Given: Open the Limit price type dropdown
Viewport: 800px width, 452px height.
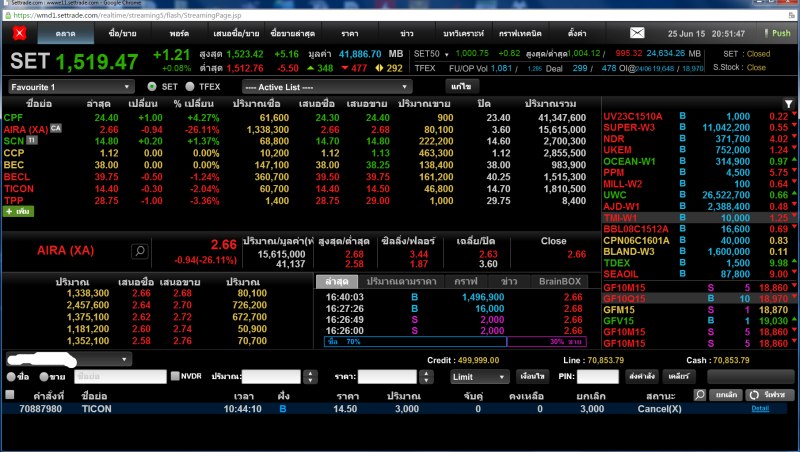Looking at the screenshot, I should pos(480,377).
